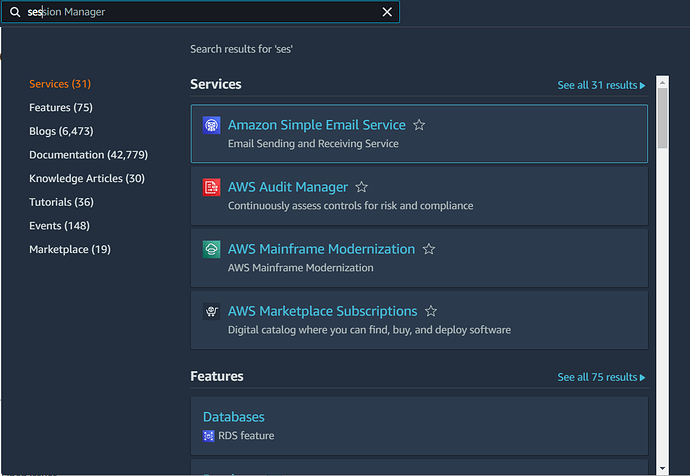Open AWS Audit Manager link

click(288, 187)
